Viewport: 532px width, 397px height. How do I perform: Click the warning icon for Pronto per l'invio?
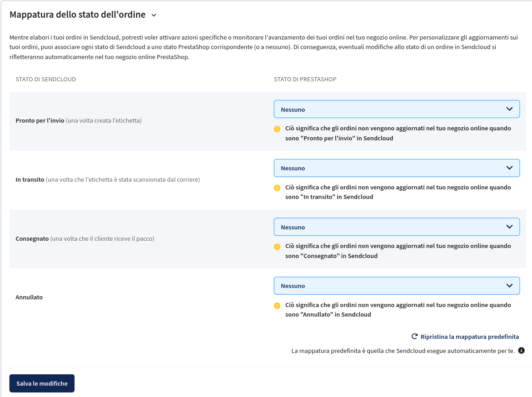coord(277,129)
